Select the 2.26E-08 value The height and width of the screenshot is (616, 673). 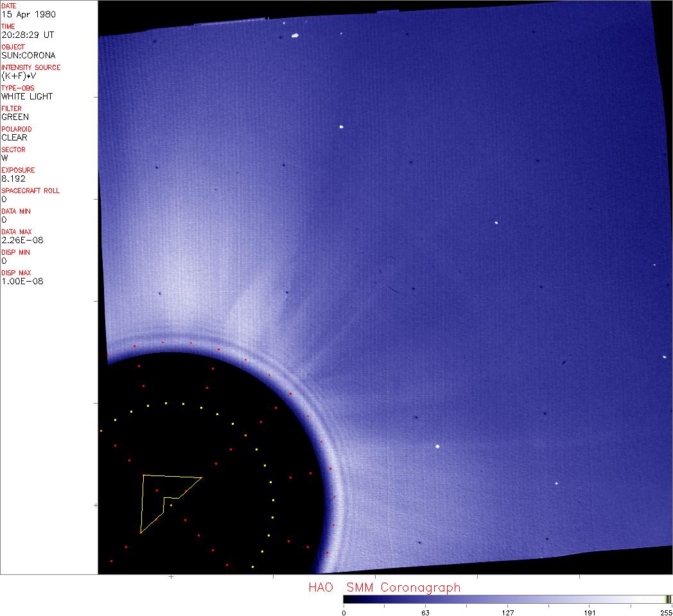pos(22,241)
